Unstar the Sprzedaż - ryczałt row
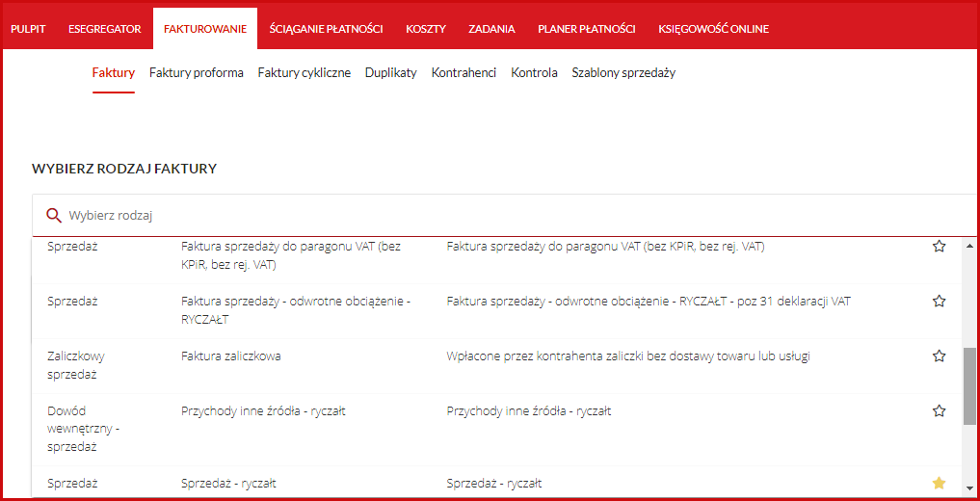980x501 pixels. [939, 483]
